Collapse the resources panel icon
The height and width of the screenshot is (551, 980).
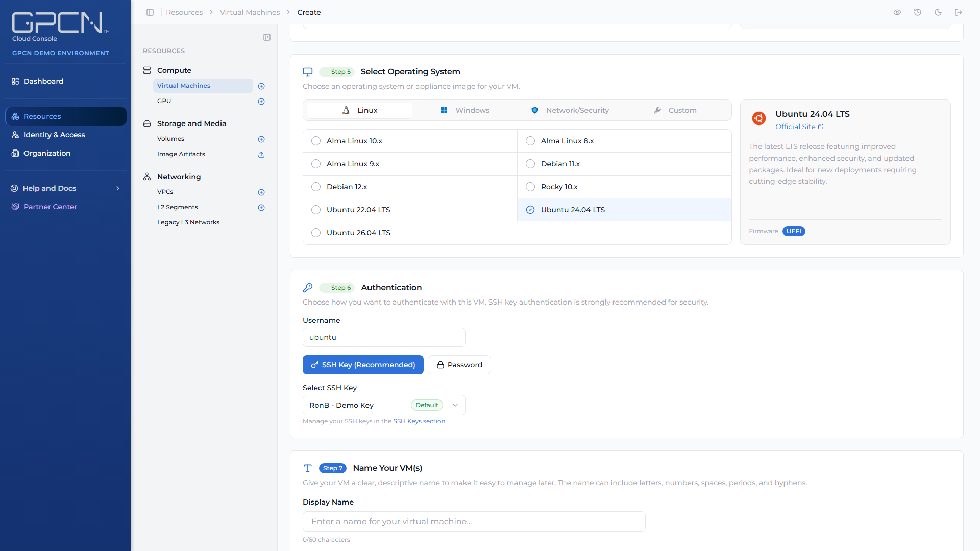coord(267,37)
